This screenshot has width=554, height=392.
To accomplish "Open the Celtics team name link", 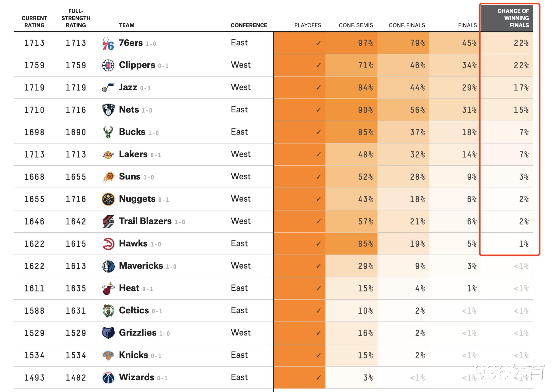I will coord(134,310).
